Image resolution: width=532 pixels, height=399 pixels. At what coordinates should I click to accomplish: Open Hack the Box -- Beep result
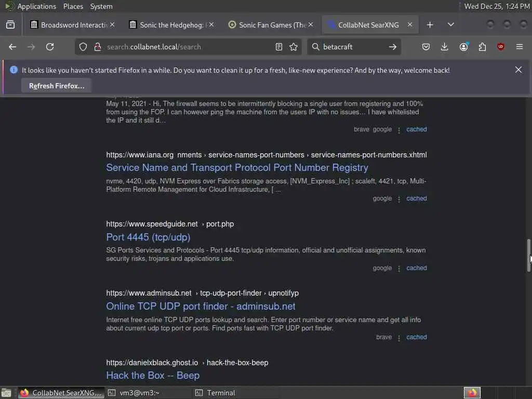(153, 376)
